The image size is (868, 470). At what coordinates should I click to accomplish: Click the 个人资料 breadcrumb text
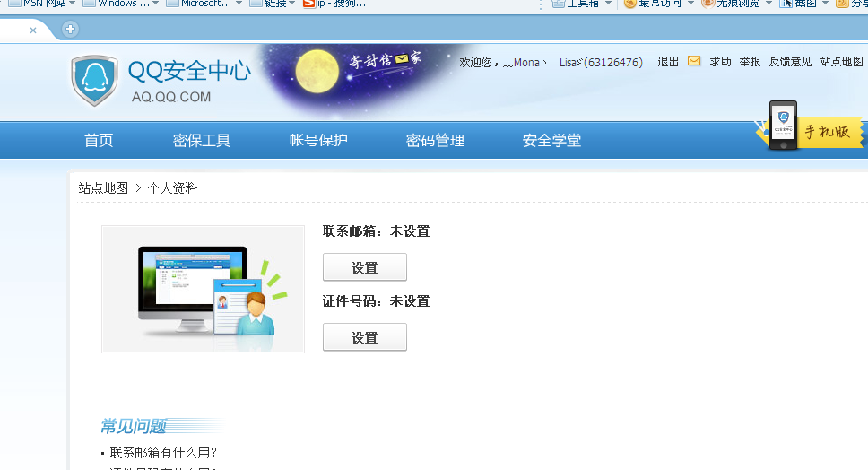(x=172, y=188)
